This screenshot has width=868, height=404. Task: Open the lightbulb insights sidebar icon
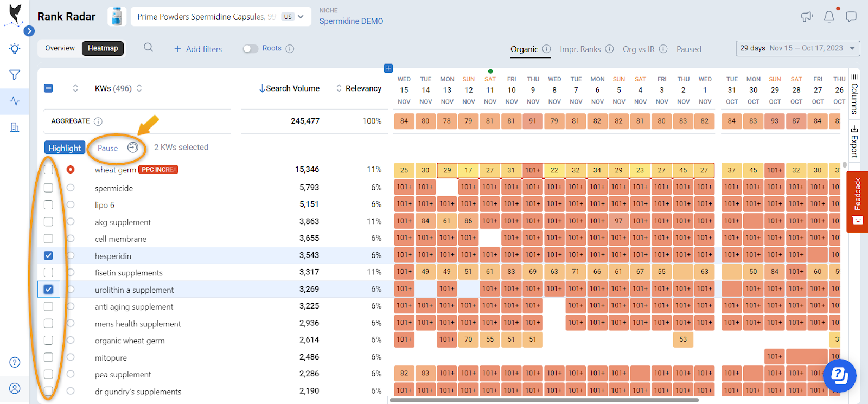click(x=15, y=48)
